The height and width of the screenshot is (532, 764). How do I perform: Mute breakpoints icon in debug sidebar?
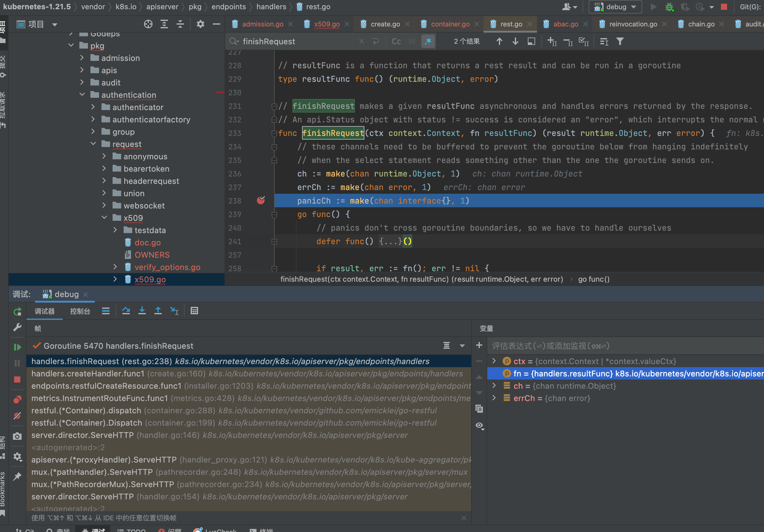(17, 416)
